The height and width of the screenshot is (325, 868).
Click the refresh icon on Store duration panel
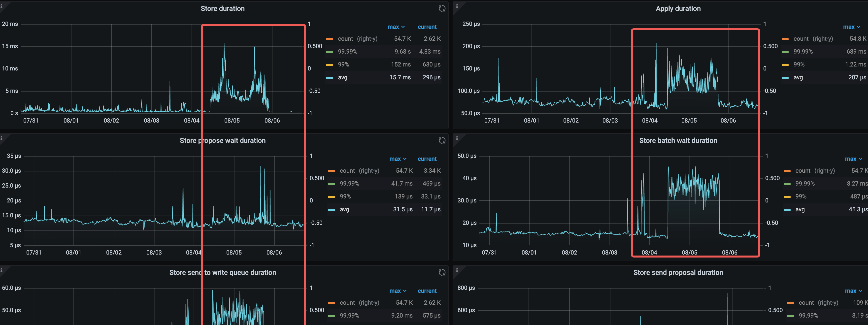click(x=442, y=8)
